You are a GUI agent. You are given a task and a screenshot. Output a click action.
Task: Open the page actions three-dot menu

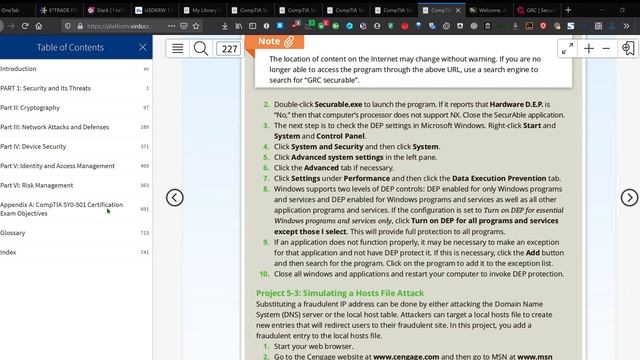click(171, 26)
